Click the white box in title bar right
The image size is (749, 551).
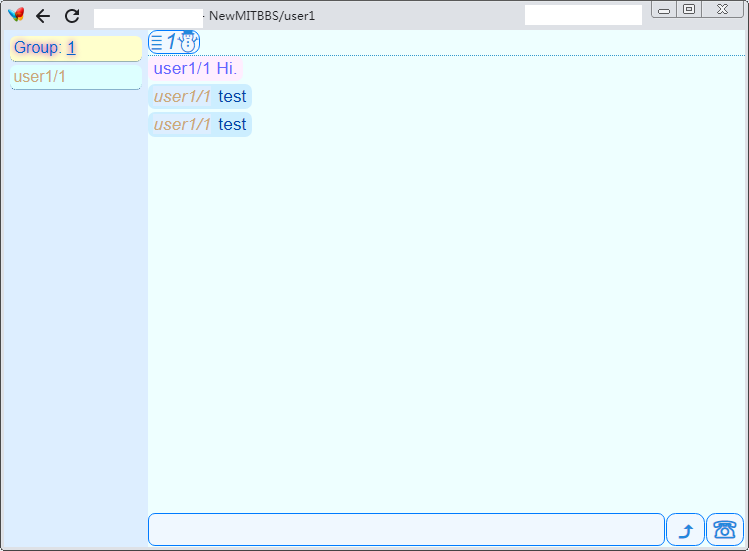click(583, 15)
